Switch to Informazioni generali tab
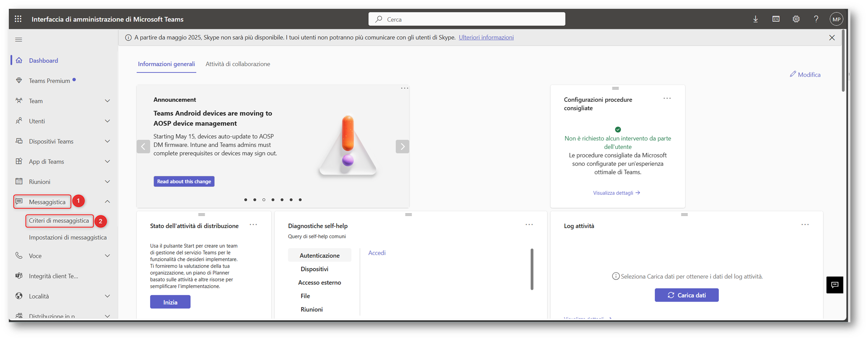Image resolution: width=868 pixels, height=340 pixels. pyautogui.click(x=166, y=64)
